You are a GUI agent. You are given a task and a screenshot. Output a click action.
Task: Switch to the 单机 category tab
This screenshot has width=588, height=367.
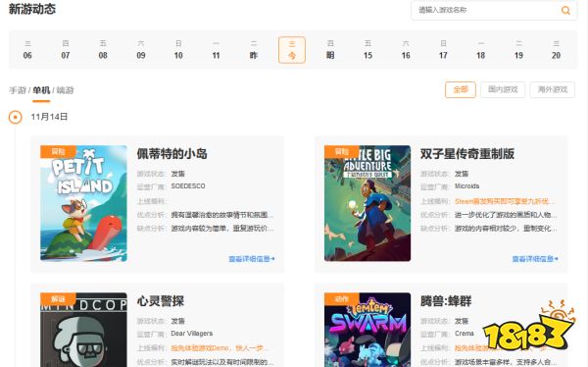41,90
